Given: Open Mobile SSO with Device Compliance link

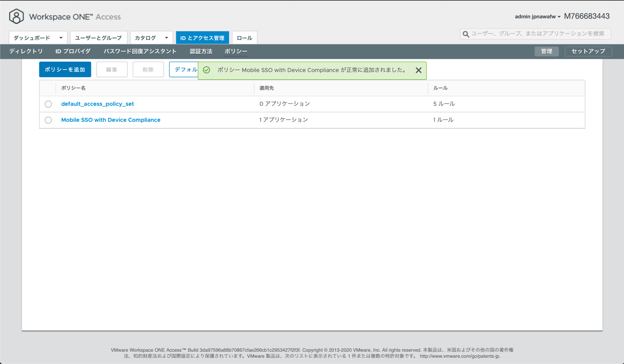Looking at the screenshot, I should (111, 120).
